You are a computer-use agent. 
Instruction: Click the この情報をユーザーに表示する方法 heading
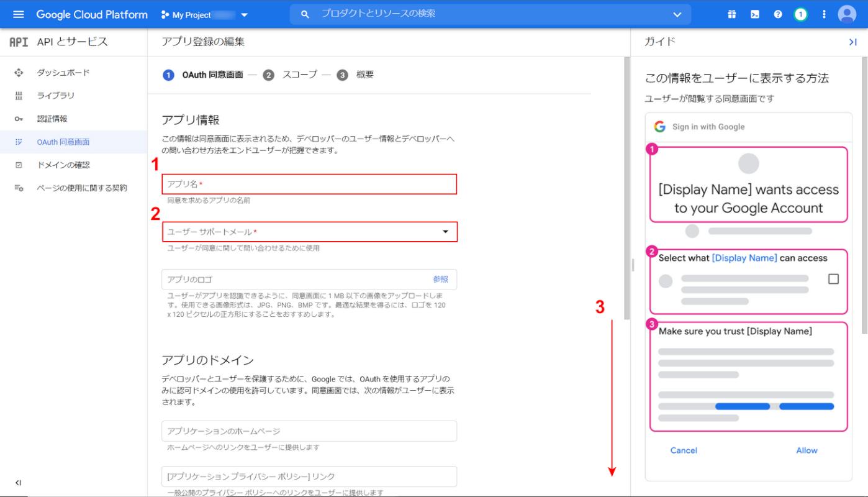737,78
